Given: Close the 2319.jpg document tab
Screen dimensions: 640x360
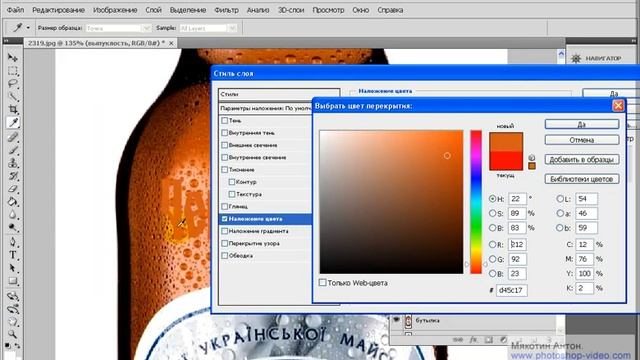Looking at the screenshot, I should [x=171, y=43].
